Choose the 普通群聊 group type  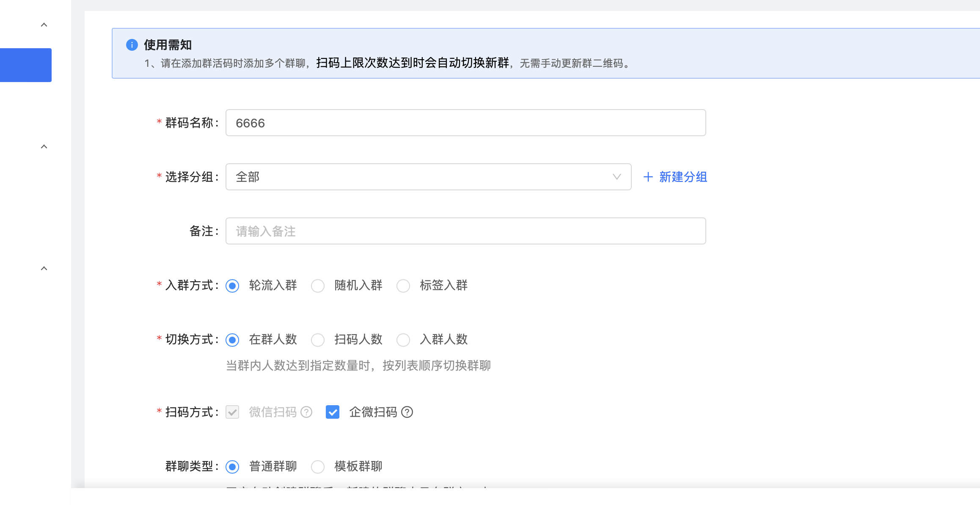[x=232, y=467]
